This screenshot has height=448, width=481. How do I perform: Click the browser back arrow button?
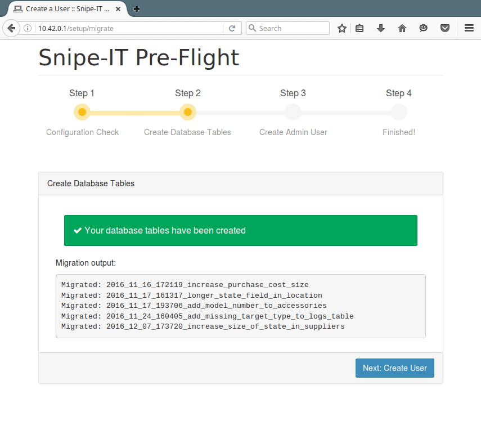(x=11, y=28)
